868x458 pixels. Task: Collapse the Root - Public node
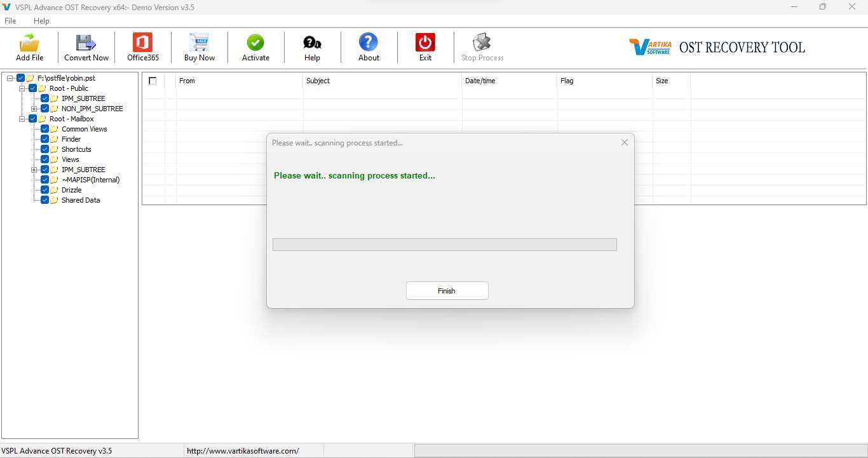click(x=22, y=88)
